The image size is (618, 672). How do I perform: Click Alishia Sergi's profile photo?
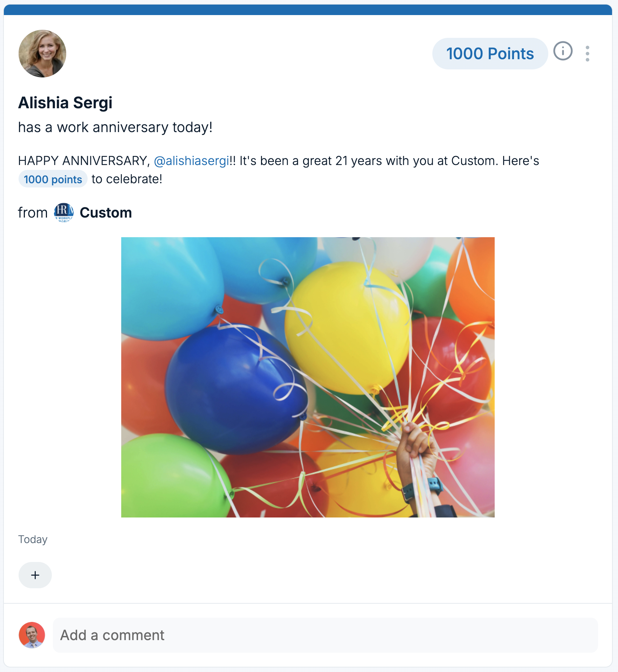[x=42, y=54]
